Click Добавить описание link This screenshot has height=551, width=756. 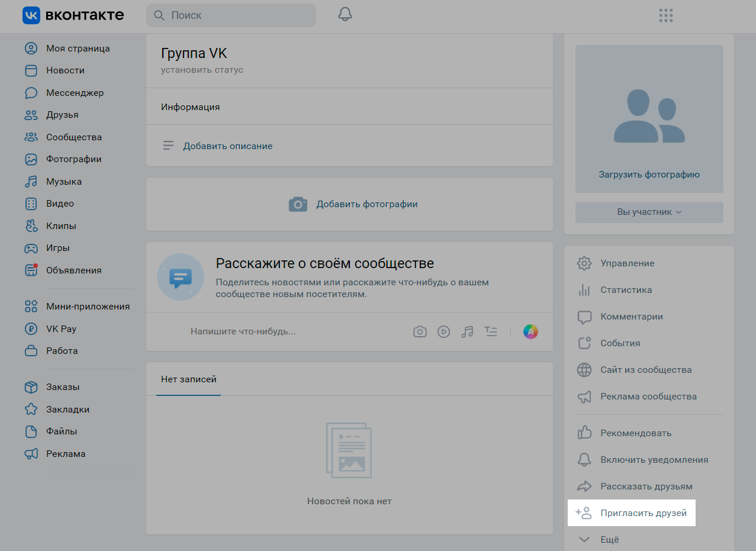[x=228, y=146]
